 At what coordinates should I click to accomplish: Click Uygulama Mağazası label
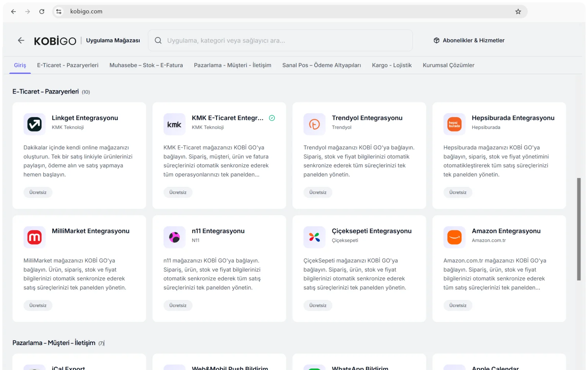pos(113,40)
